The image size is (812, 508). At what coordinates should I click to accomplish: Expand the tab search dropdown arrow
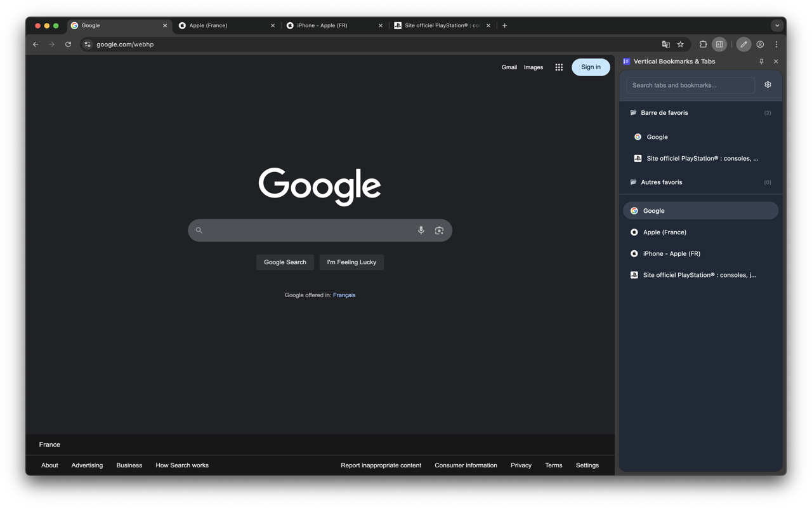click(x=777, y=25)
